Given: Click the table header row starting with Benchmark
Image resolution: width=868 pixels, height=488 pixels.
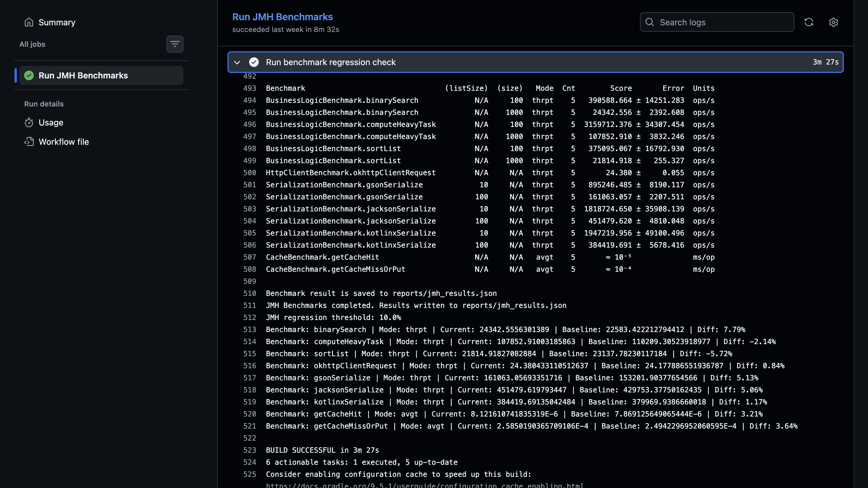Looking at the screenshot, I should [x=490, y=88].
